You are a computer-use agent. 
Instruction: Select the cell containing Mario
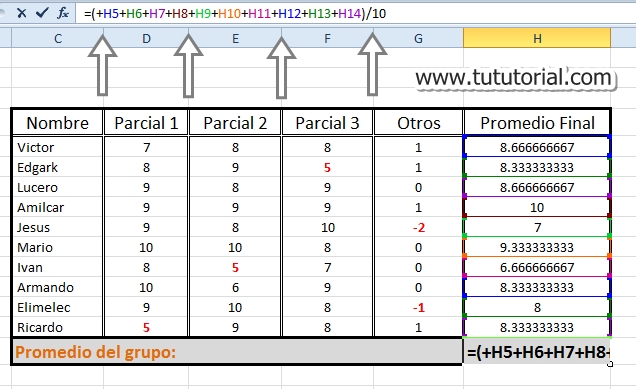coord(58,247)
